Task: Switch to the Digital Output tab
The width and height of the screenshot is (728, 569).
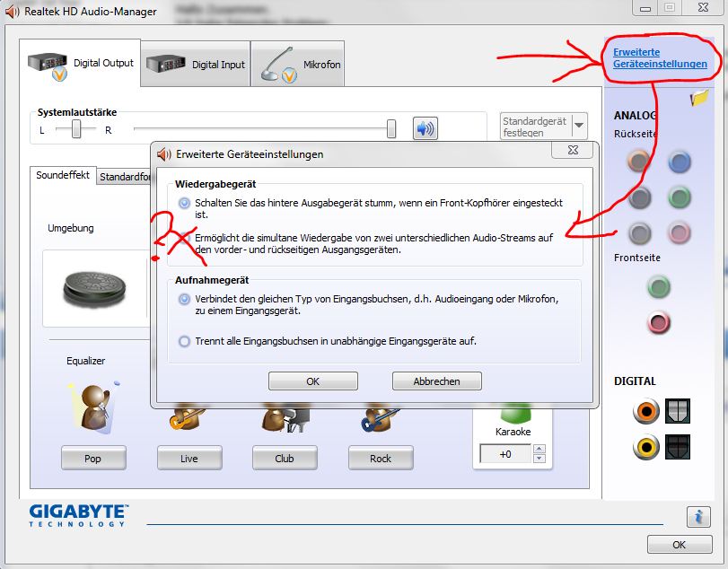Action: [x=80, y=64]
